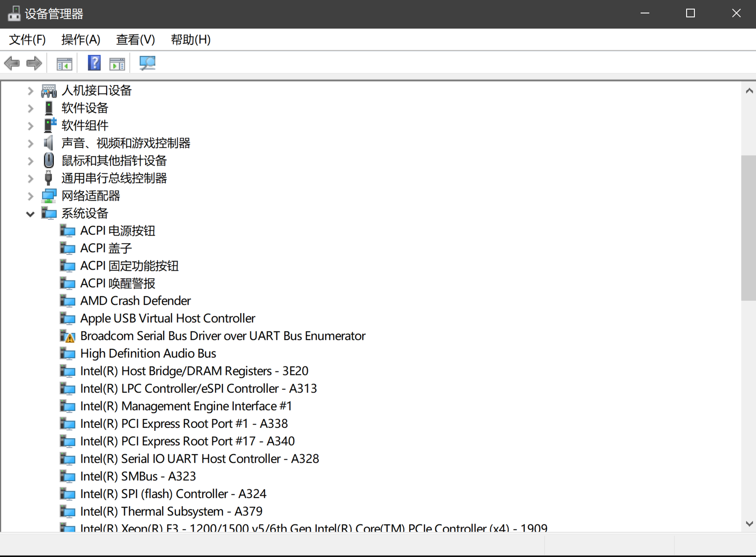Select the 系统设备 folder icon
This screenshot has width=756, height=557.
pyautogui.click(x=49, y=213)
